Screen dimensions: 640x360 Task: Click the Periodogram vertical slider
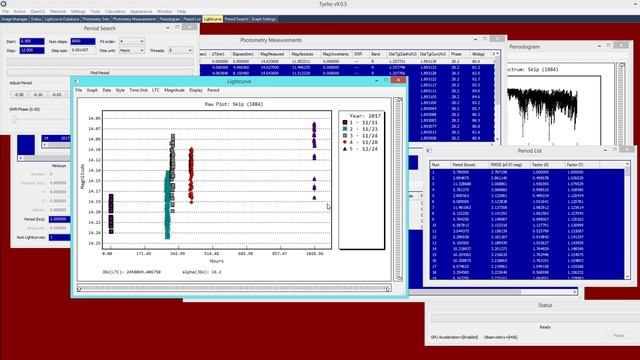622,104
